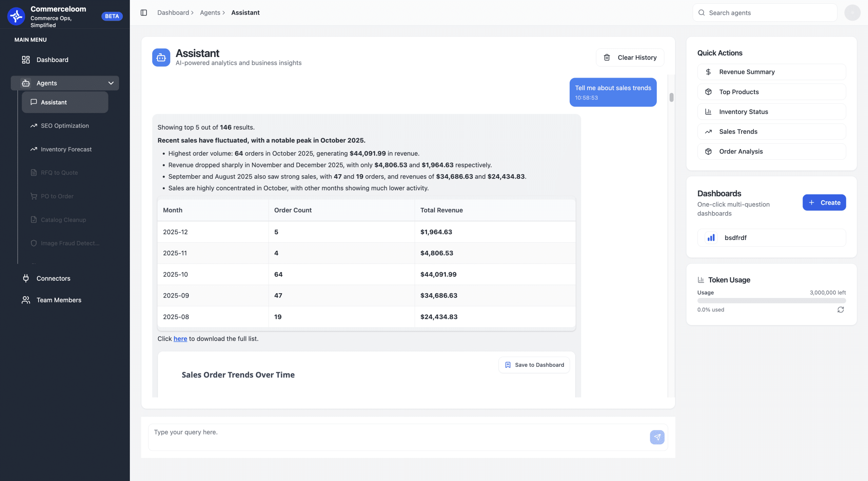
Task: Click the Commerceloom logo icon
Action: tap(16, 16)
